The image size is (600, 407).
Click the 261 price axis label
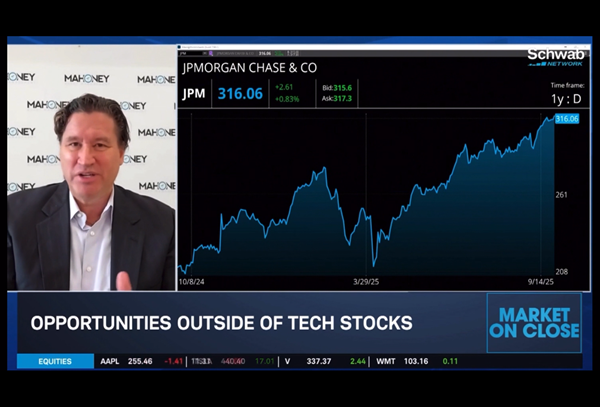563,195
